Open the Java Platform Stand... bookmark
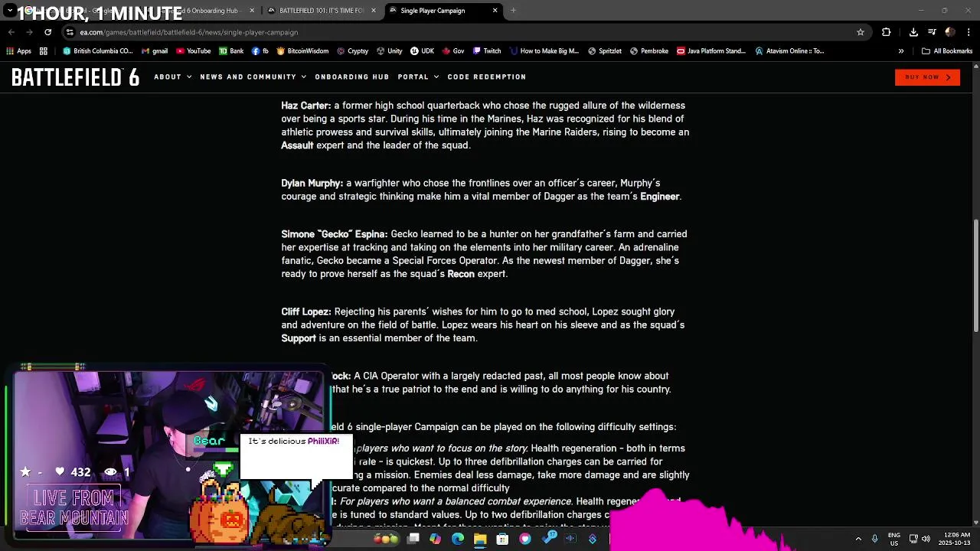 coord(711,51)
